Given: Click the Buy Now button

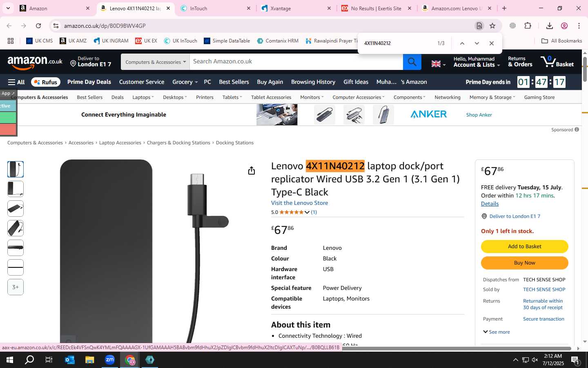Looking at the screenshot, I should pos(524,263).
